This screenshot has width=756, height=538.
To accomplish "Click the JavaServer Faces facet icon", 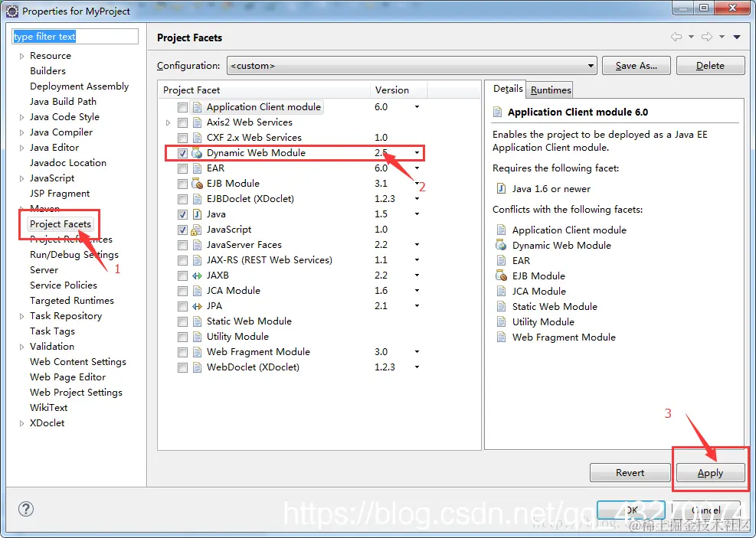I will [x=197, y=245].
